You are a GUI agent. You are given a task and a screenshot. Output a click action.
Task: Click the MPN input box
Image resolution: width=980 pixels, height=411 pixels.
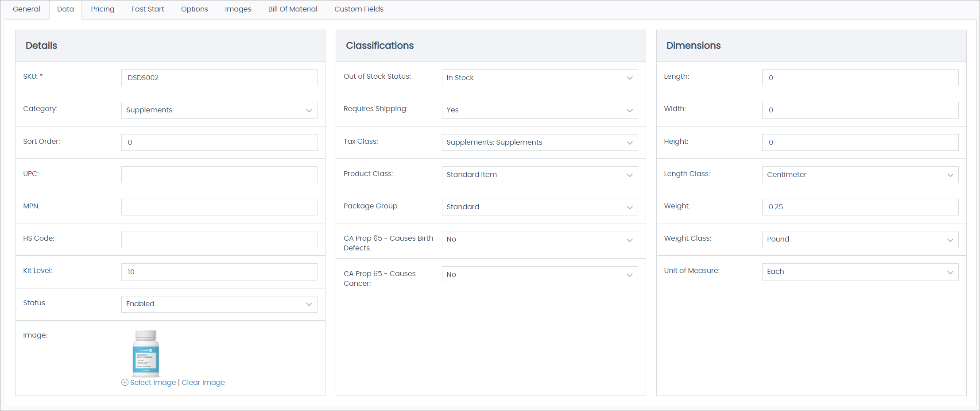219,207
